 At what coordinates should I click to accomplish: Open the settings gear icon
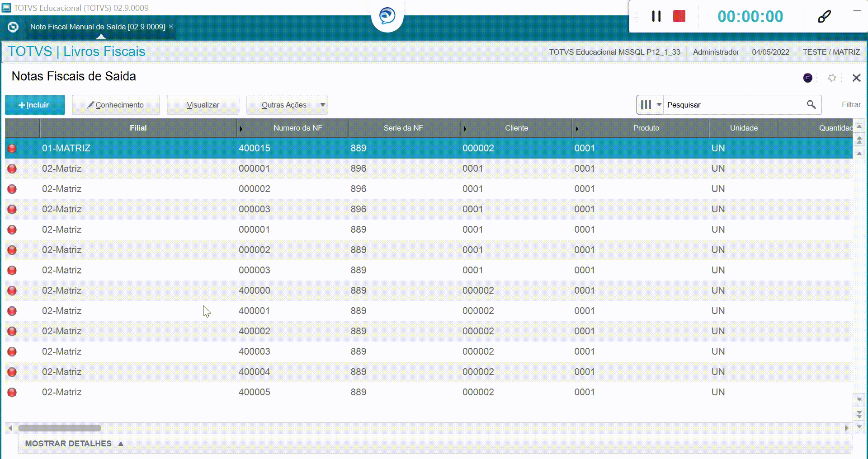[832, 78]
